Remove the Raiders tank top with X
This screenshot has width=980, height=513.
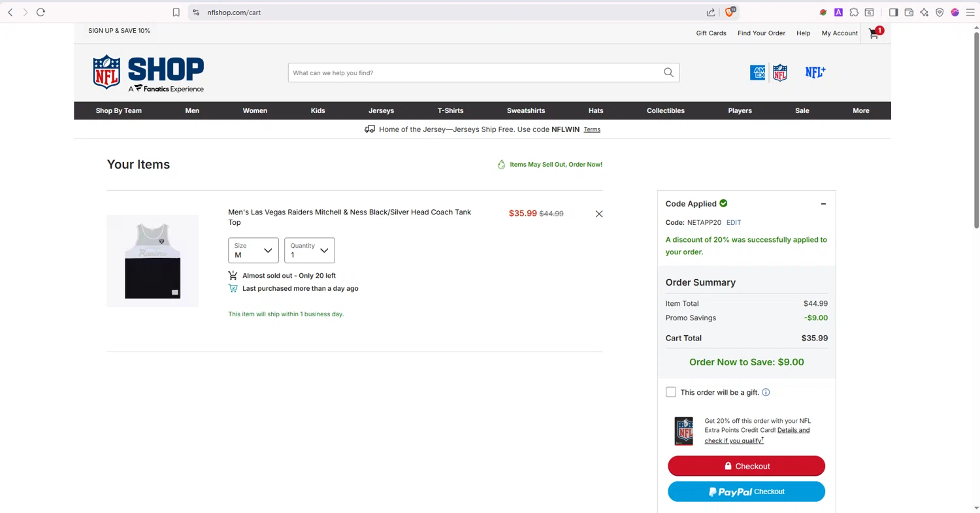coord(599,214)
